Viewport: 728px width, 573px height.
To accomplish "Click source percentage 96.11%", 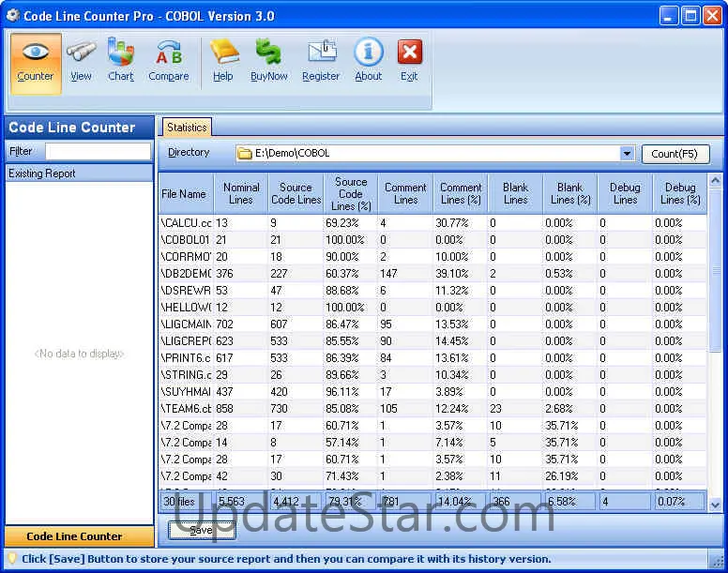I will [342, 392].
